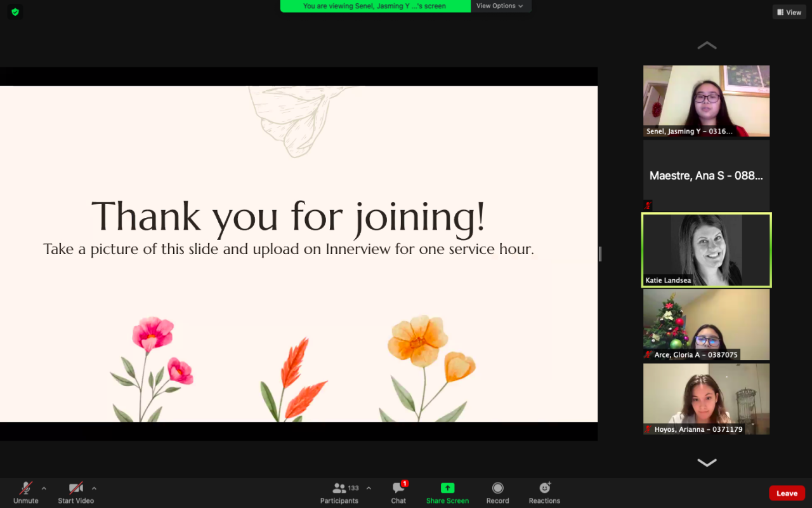Image resolution: width=812 pixels, height=508 pixels.
Task: Click muted mic icon beside Arce, Gloria A
Action: (648, 355)
